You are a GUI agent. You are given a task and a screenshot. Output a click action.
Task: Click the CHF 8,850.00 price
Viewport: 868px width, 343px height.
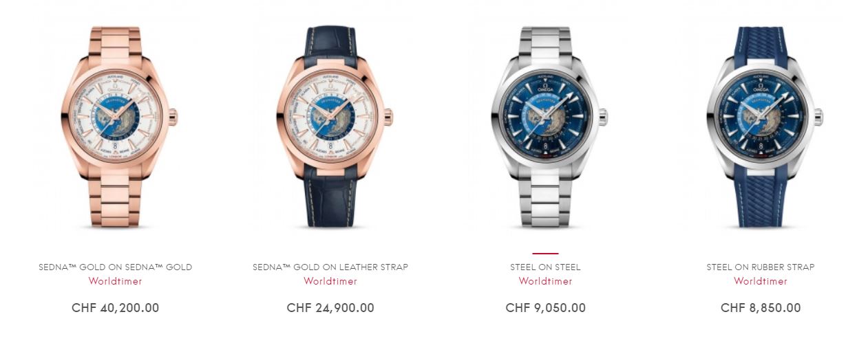coord(761,308)
